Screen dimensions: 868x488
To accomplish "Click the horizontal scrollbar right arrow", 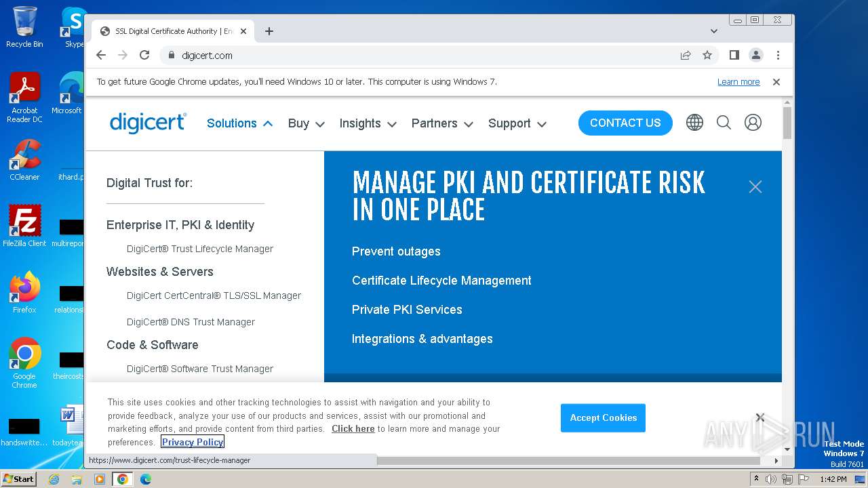I will pos(776,461).
